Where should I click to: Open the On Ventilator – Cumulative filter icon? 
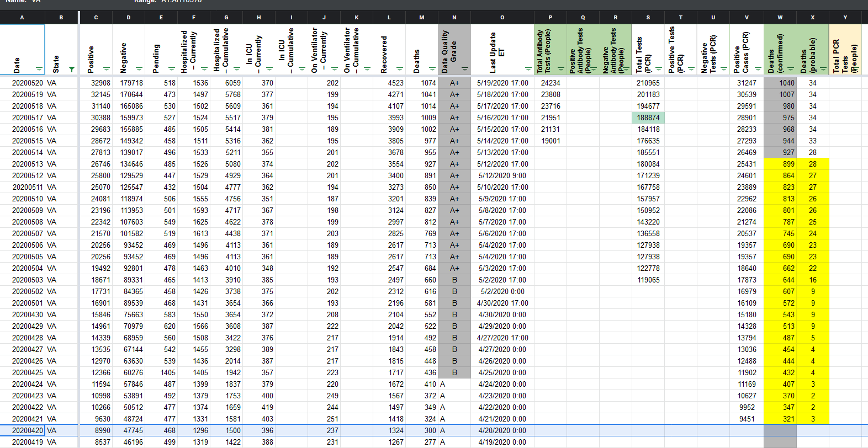point(367,70)
